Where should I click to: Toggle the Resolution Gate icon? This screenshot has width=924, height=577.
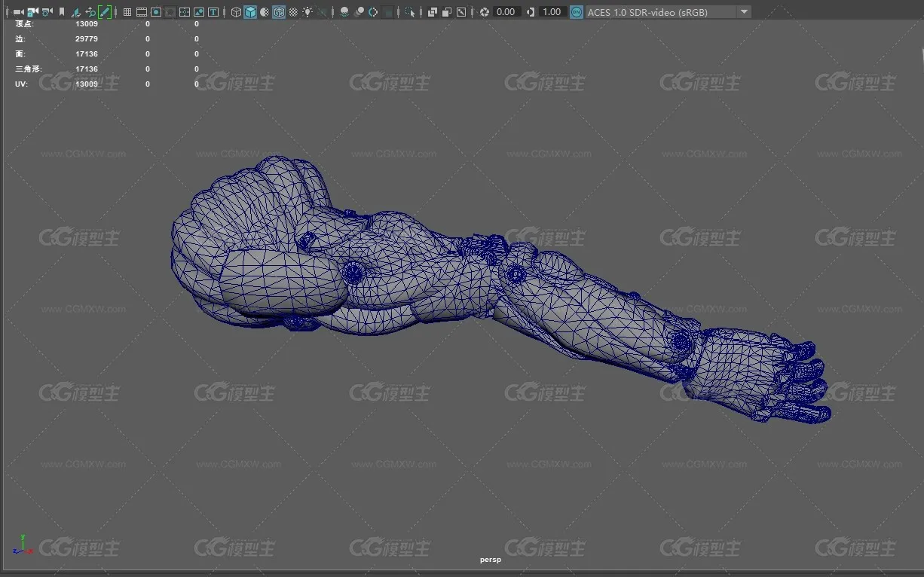(156, 12)
